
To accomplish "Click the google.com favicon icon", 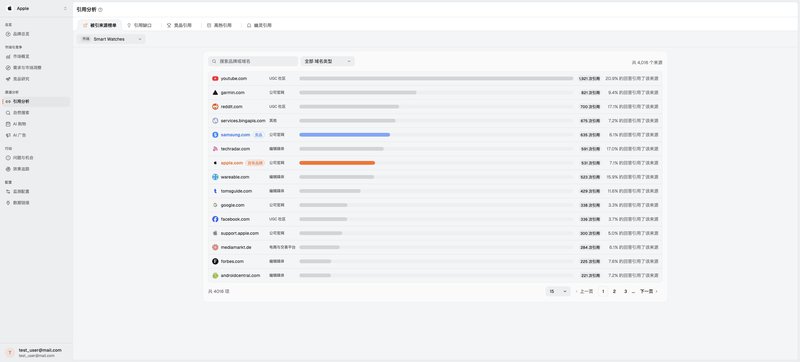I will coord(215,205).
